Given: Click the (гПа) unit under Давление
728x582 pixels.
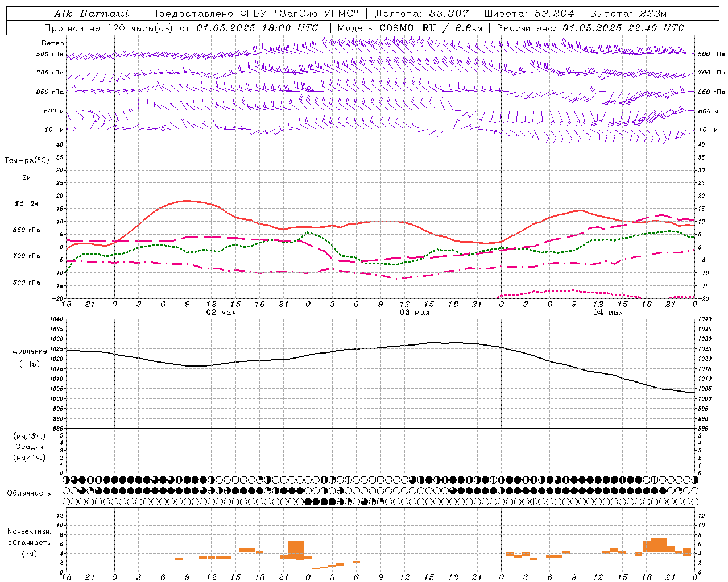Looking at the screenshot, I should (30, 364).
